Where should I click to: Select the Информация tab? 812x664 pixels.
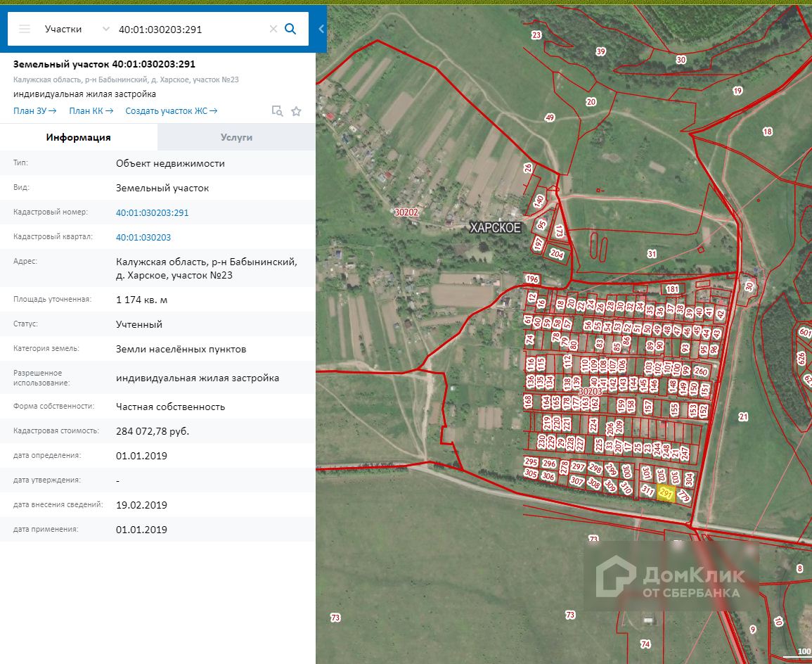point(79,137)
